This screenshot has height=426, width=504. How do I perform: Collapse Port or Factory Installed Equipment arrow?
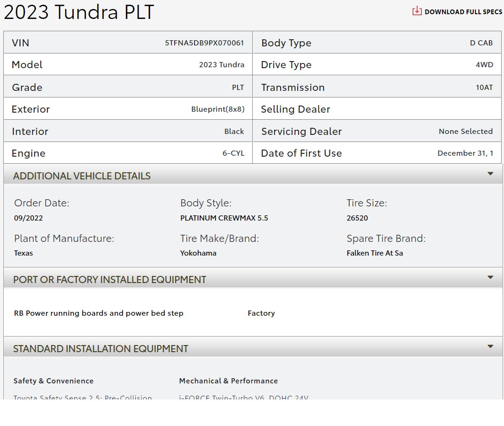pos(490,277)
